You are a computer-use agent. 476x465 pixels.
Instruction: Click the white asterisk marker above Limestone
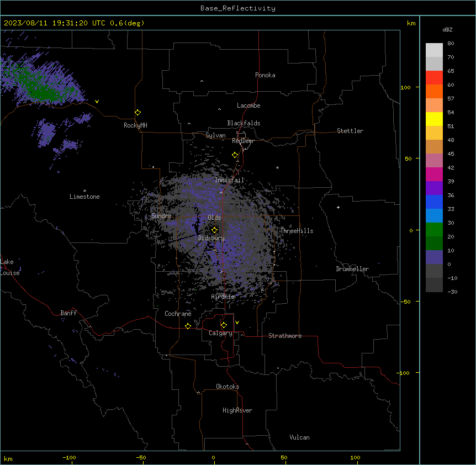[x=84, y=191]
